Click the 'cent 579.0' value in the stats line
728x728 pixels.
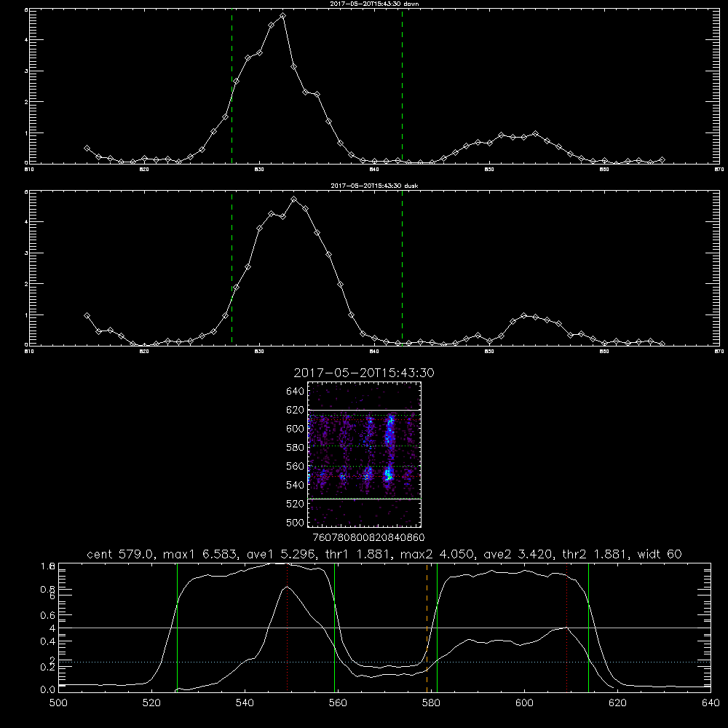120,554
